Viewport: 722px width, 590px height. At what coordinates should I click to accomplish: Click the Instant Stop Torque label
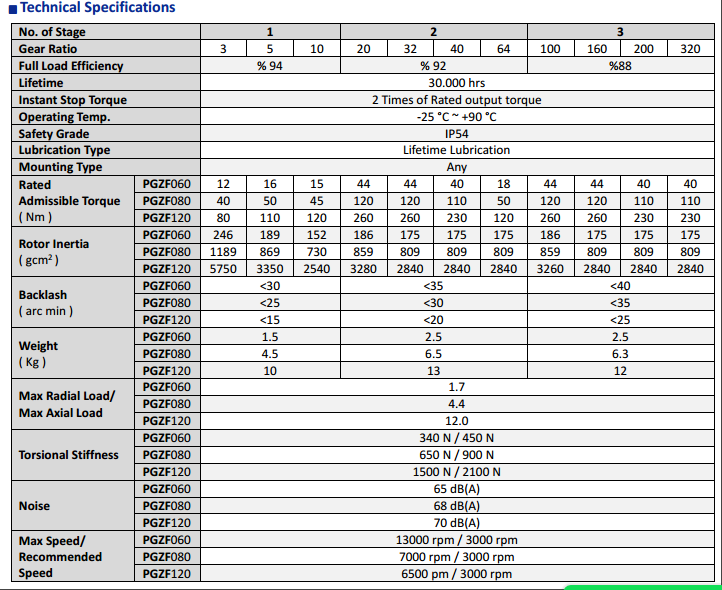(73, 100)
